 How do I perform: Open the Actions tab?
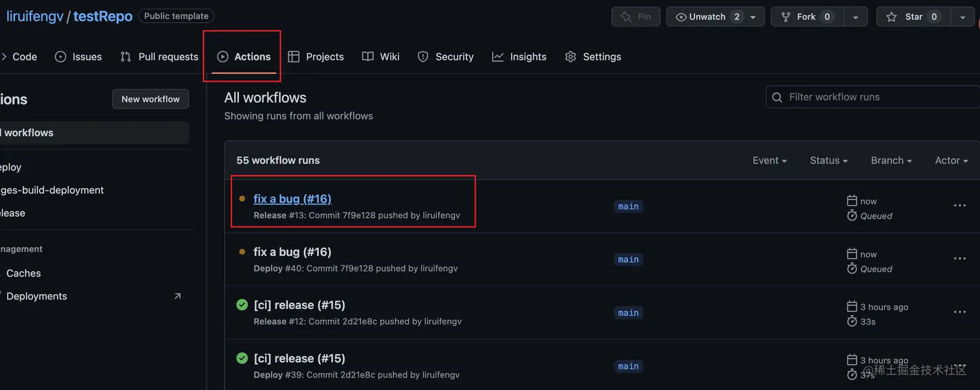pyautogui.click(x=244, y=56)
